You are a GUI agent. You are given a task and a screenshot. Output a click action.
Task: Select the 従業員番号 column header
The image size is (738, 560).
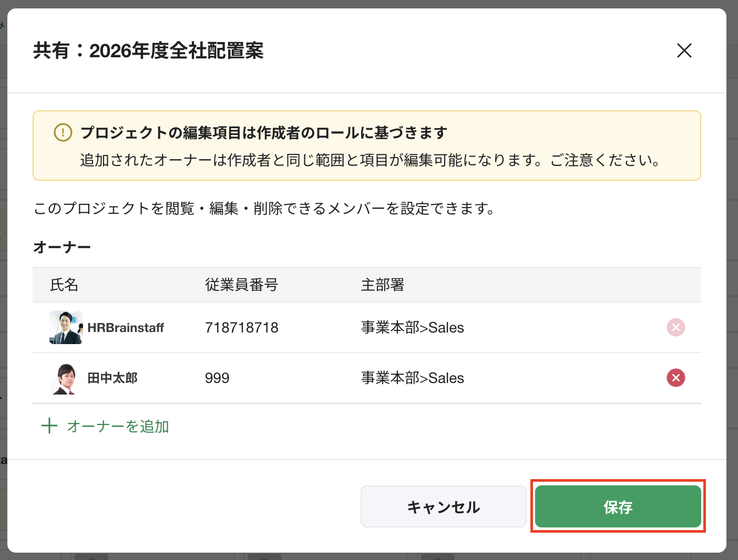241,285
